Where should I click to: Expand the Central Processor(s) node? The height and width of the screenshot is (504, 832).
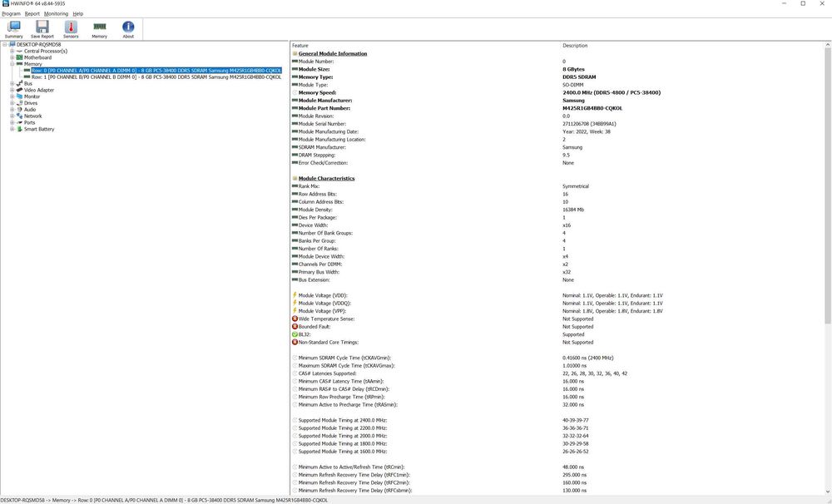click(12, 52)
